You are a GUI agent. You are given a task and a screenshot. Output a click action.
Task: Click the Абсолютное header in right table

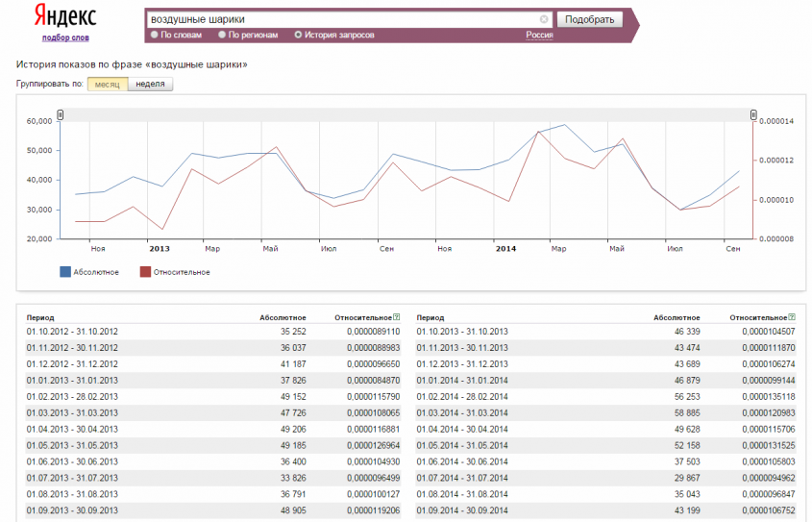click(x=677, y=317)
